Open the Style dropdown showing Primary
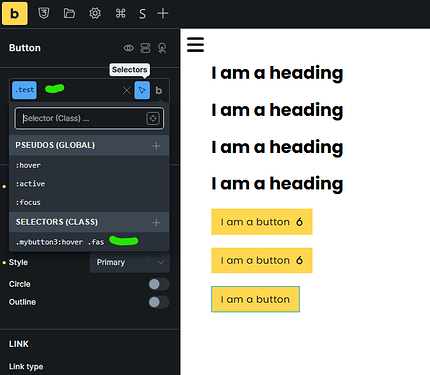430x375 pixels. [x=130, y=263]
